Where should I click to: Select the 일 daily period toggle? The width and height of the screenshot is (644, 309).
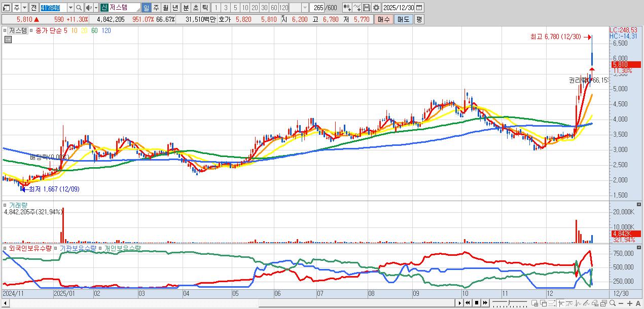click(146, 8)
